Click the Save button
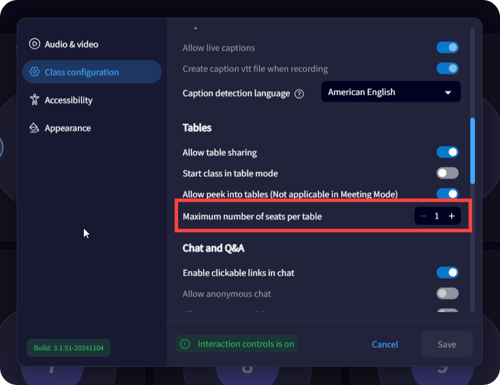 [447, 344]
